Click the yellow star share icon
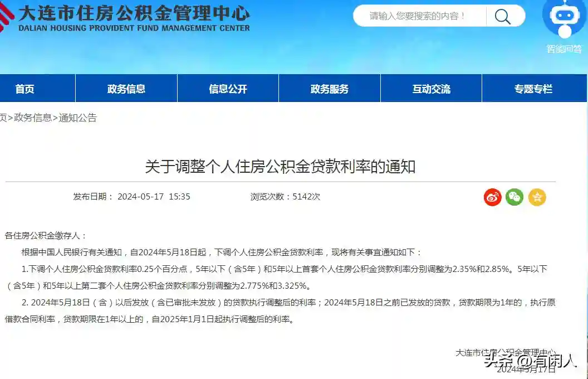The height and width of the screenshot is (379, 588). 537,197
